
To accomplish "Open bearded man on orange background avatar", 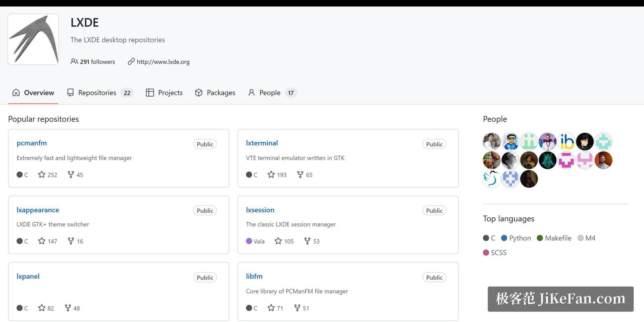I will [x=603, y=160].
